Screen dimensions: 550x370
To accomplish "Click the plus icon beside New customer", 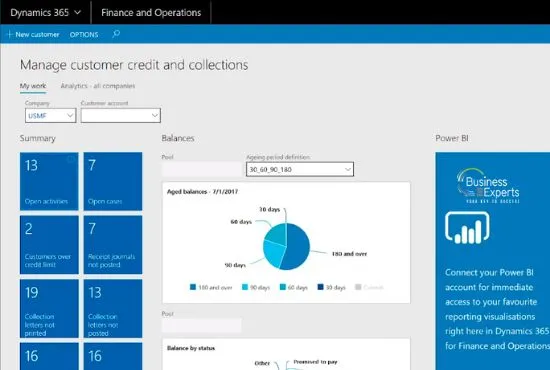I will coord(10,34).
